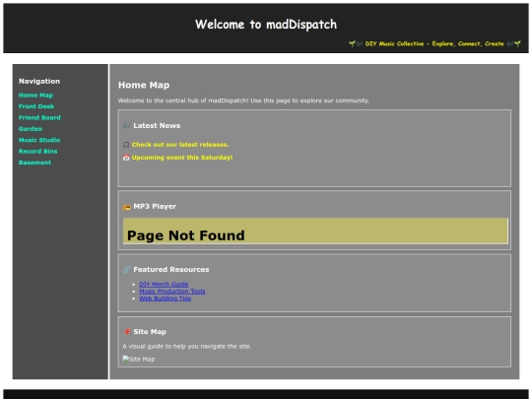Image resolution: width=532 pixels, height=399 pixels.
Task: Open the Friend Board link
Action: point(39,118)
